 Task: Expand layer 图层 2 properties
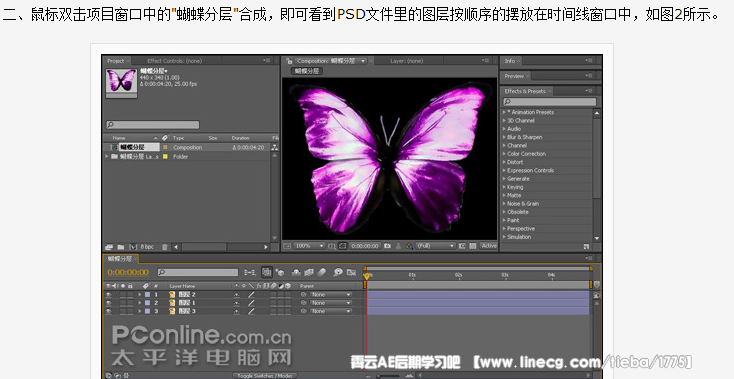tap(139, 295)
